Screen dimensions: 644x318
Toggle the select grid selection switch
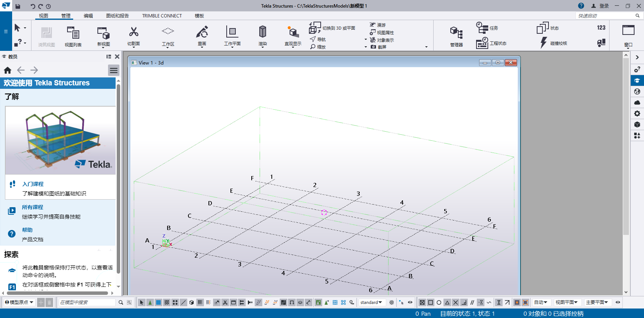pyautogui.click(x=200, y=302)
